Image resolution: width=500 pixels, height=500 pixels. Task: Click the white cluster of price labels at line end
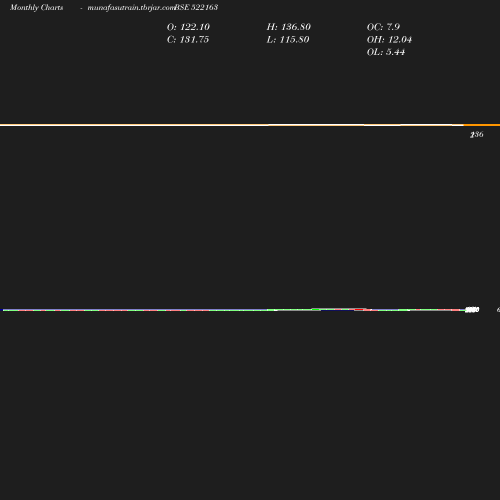pyautogui.click(x=472, y=310)
